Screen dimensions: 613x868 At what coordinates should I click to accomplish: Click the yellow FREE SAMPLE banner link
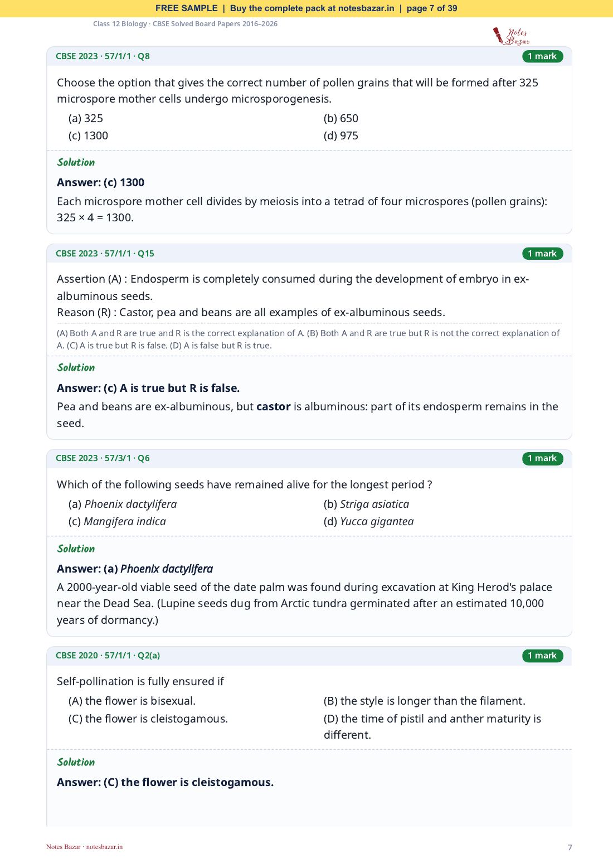tap(306, 8)
